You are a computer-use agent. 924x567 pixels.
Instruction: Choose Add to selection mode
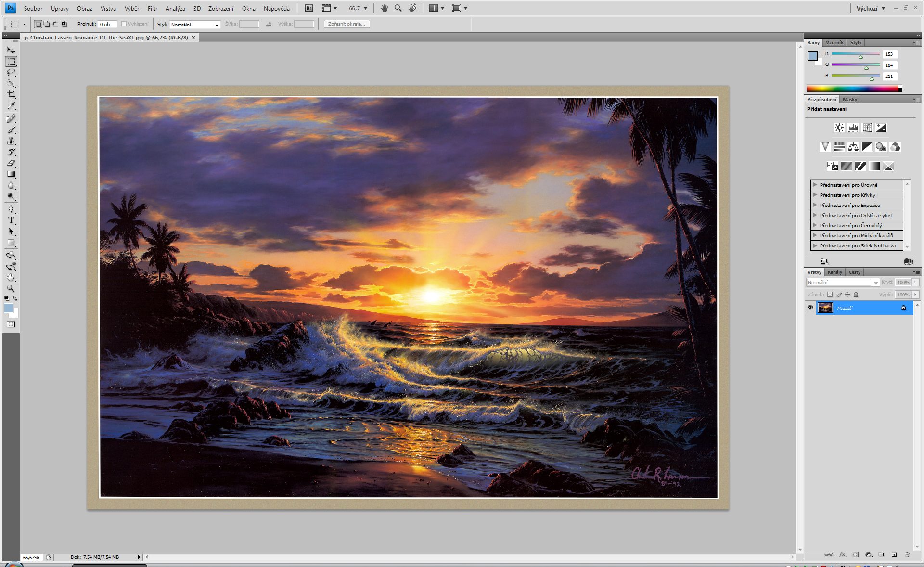(x=47, y=24)
